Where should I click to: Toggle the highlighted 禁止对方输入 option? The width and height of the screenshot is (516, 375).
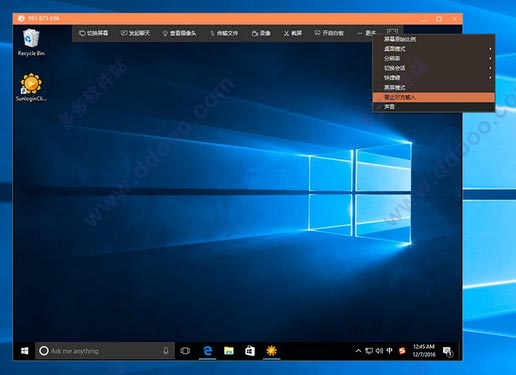[433, 97]
